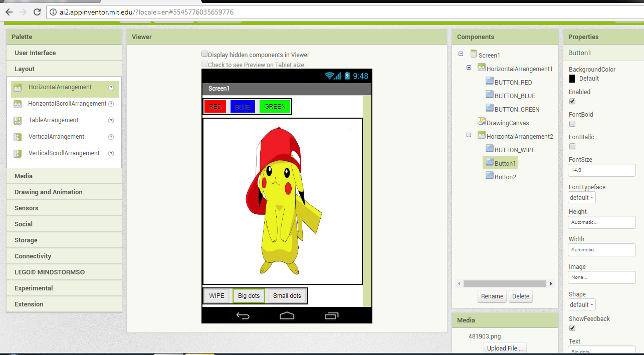Select the Big dots button in viewer

point(249,296)
